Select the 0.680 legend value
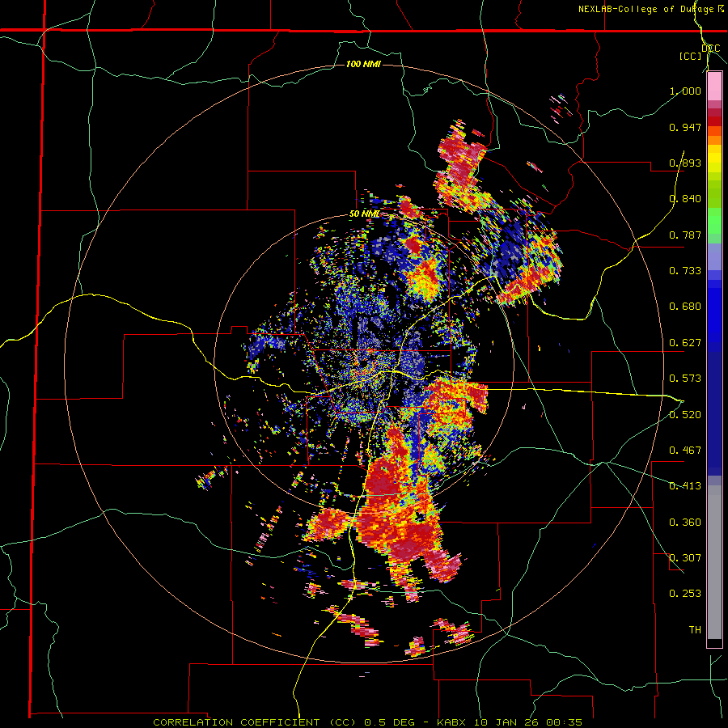The height and width of the screenshot is (728, 728). (685, 307)
